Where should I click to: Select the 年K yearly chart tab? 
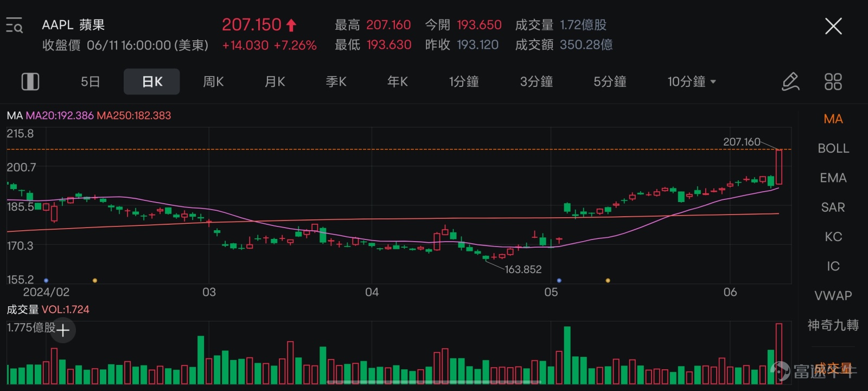[x=397, y=81]
